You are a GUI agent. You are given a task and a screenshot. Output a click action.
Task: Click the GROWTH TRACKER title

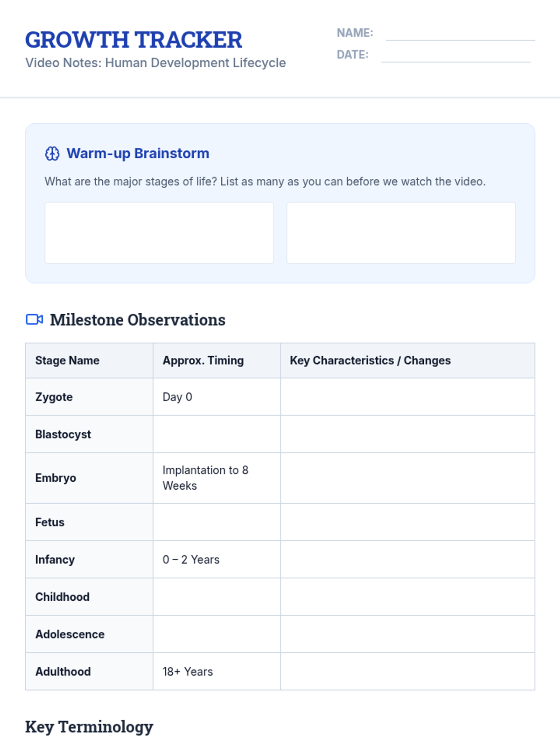(134, 40)
